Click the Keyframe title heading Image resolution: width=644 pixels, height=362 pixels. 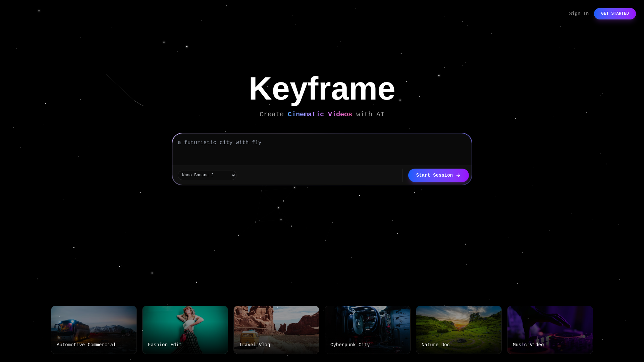(322, 88)
